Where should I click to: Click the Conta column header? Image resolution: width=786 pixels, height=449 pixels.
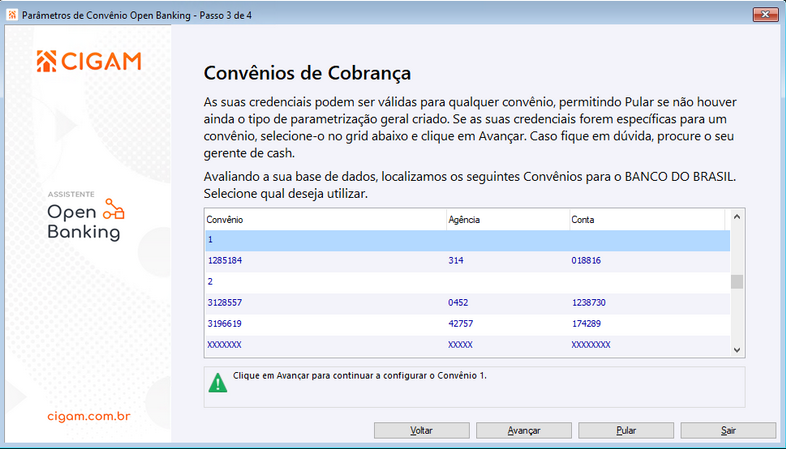tap(647, 220)
